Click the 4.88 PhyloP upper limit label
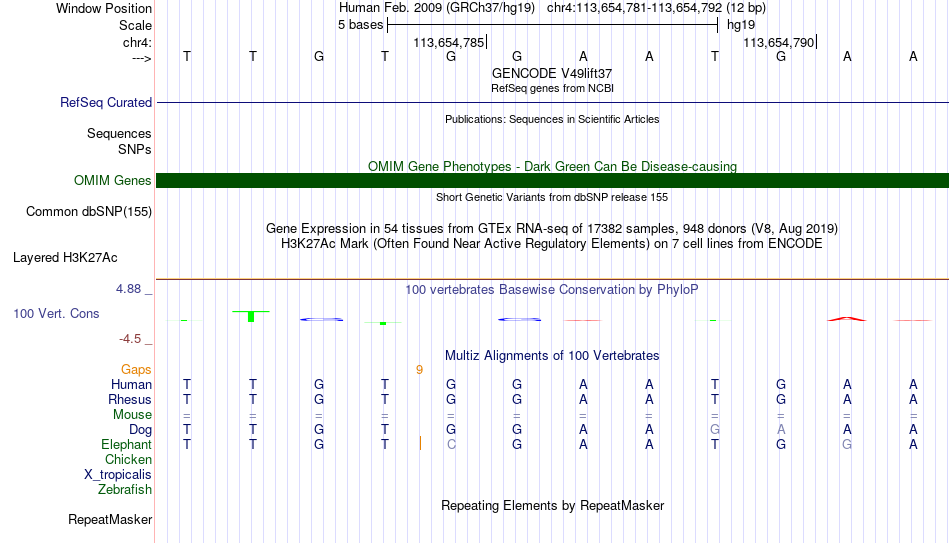Image resolution: width=950 pixels, height=543 pixels. [129, 289]
